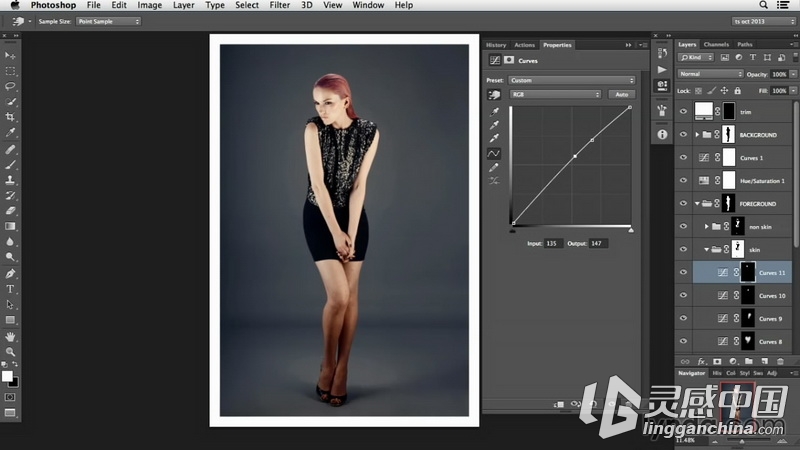
Task: Create new adjustment layer icon
Action: pos(733,361)
